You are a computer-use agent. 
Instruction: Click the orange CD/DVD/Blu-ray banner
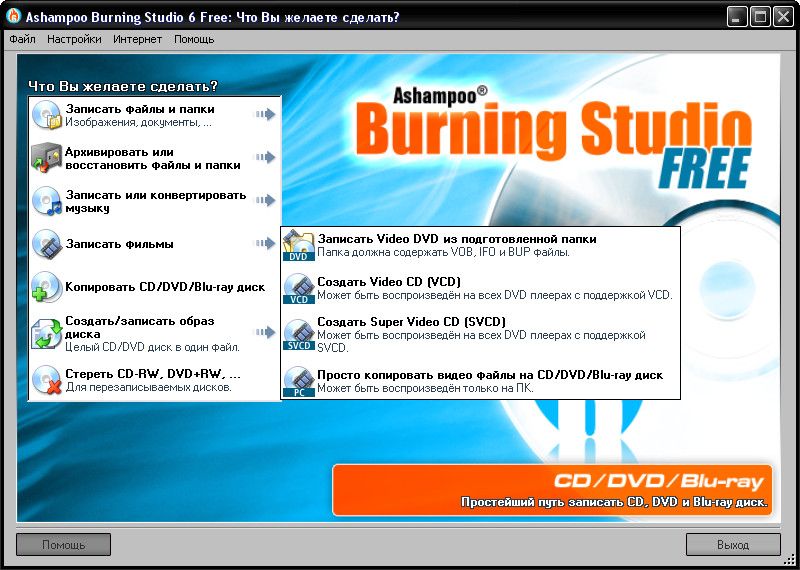coord(553,489)
